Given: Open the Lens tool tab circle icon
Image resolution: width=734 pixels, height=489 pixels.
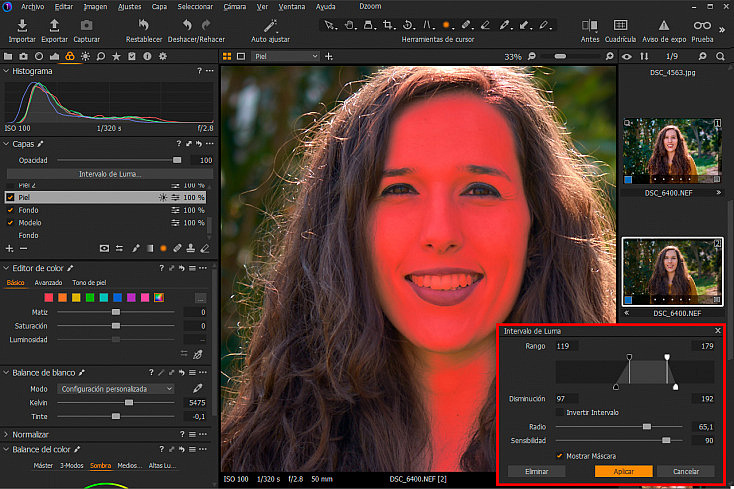Looking at the screenshot, I should point(39,56).
